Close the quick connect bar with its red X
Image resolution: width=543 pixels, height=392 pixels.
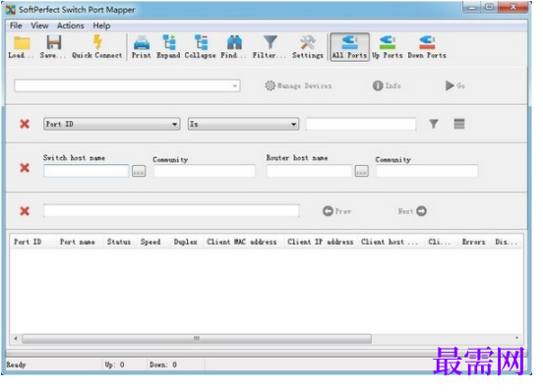click(x=25, y=168)
